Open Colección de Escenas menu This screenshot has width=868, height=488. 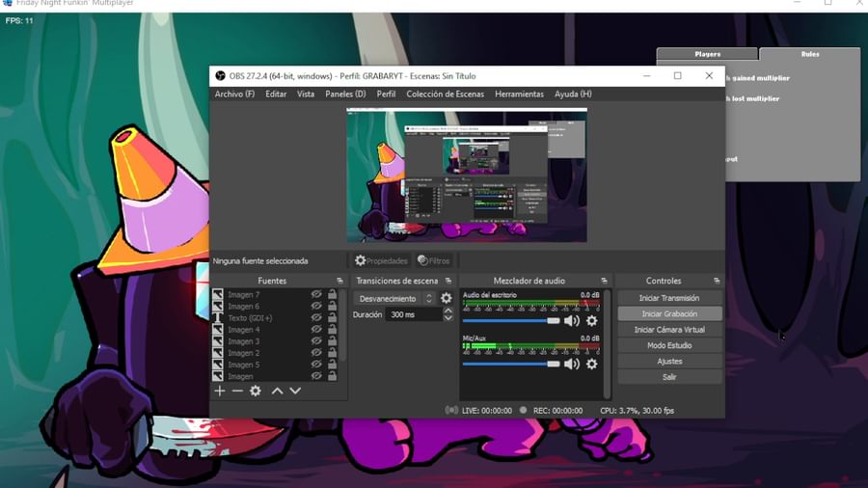click(445, 95)
